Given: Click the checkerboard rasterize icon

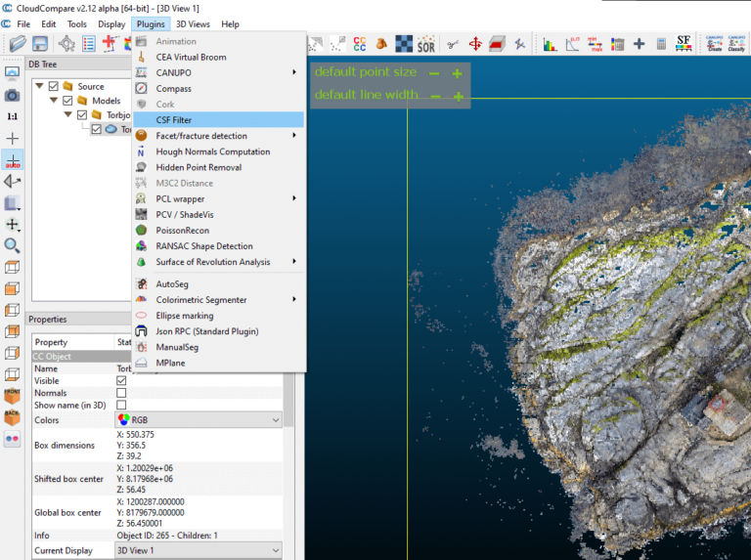Looking at the screenshot, I should 404,44.
